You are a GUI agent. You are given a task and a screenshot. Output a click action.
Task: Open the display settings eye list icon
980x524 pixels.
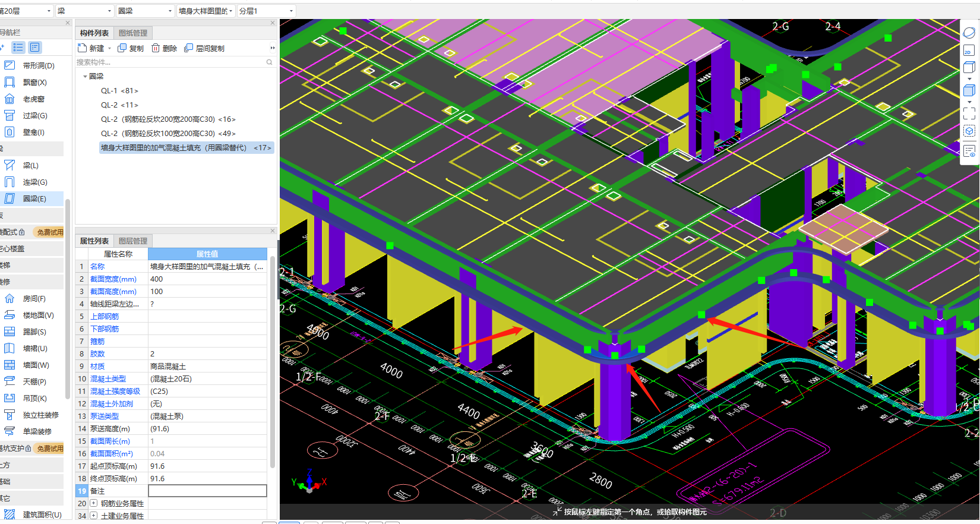click(x=969, y=151)
